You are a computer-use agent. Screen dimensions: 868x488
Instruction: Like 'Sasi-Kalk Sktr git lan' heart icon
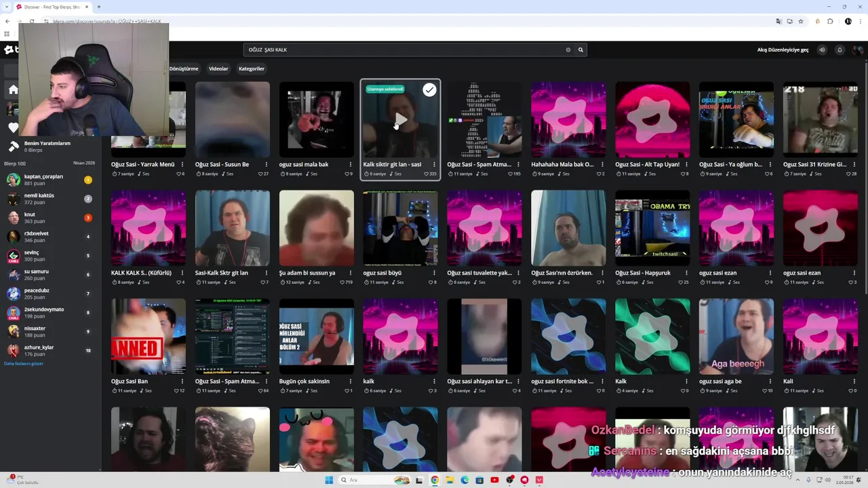pyautogui.click(x=262, y=282)
